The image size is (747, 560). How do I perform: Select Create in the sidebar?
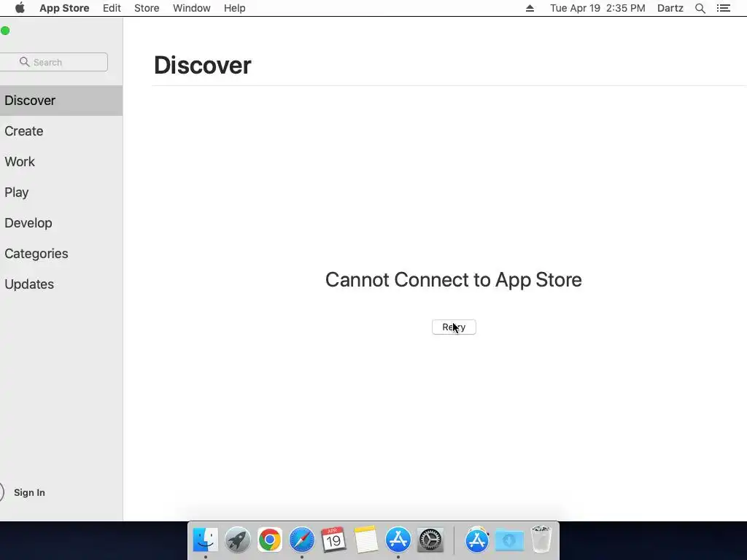(x=61, y=131)
